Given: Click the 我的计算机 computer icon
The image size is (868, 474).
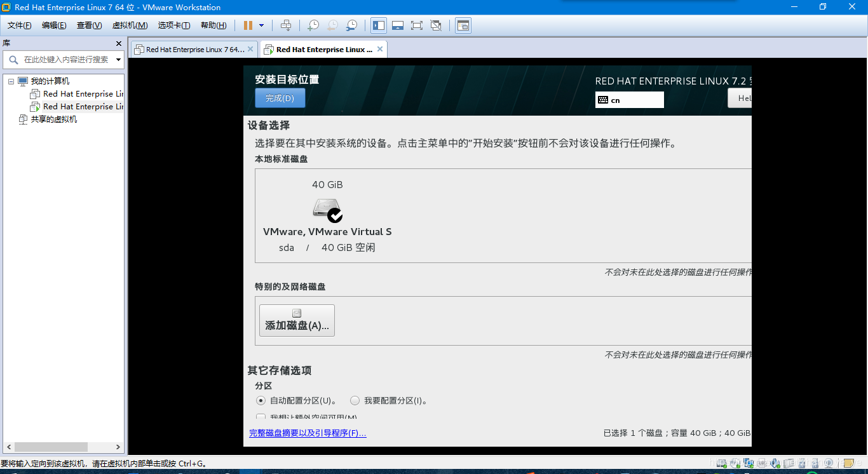Looking at the screenshot, I should click(23, 81).
